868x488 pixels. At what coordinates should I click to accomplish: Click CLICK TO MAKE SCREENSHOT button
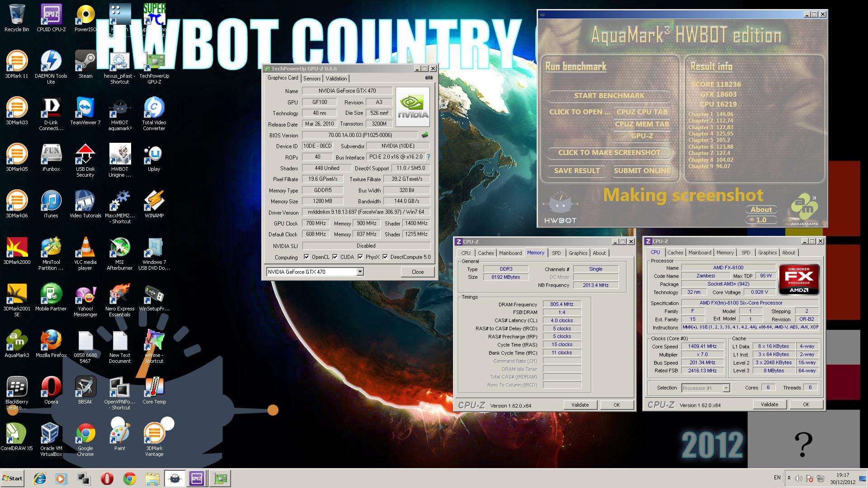(609, 152)
